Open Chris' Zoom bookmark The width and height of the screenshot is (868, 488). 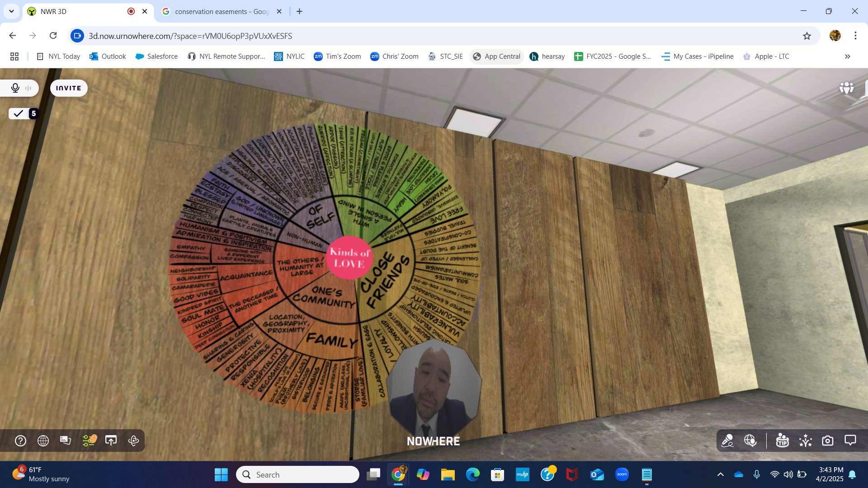click(x=394, y=56)
